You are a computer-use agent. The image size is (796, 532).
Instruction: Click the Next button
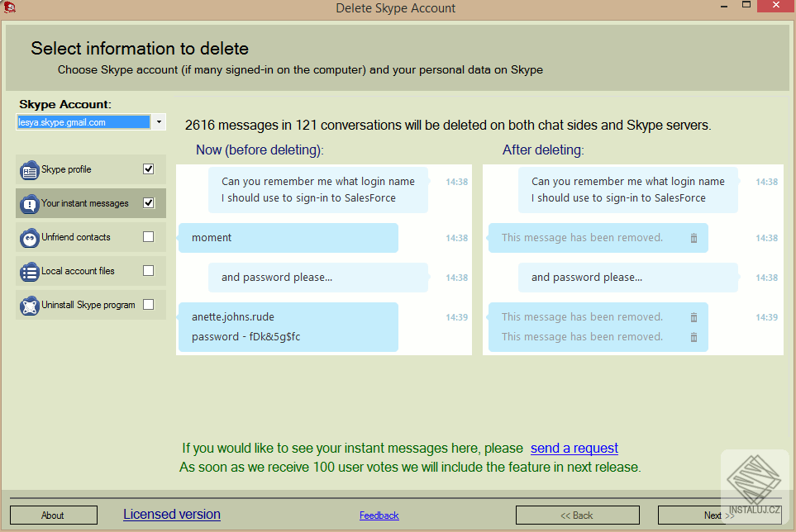(718, 515)
